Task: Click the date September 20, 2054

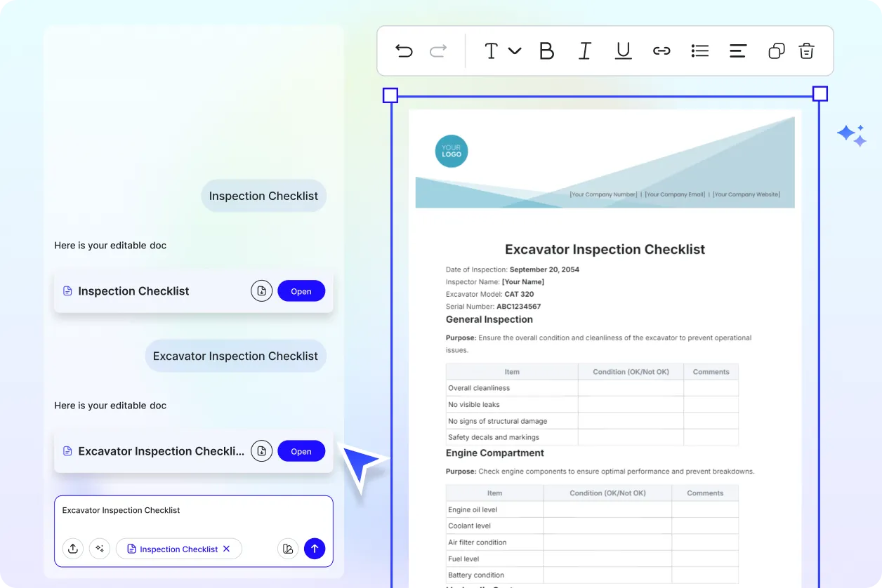Action: tap(544, 269)
